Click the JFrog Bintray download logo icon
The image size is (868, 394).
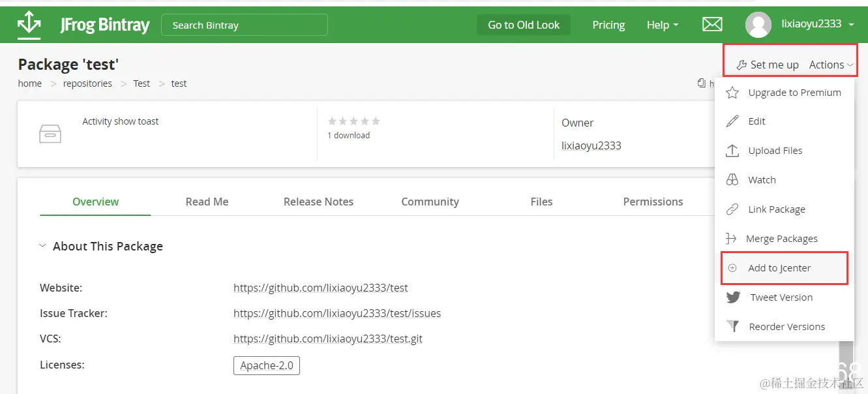coord(29,23)
